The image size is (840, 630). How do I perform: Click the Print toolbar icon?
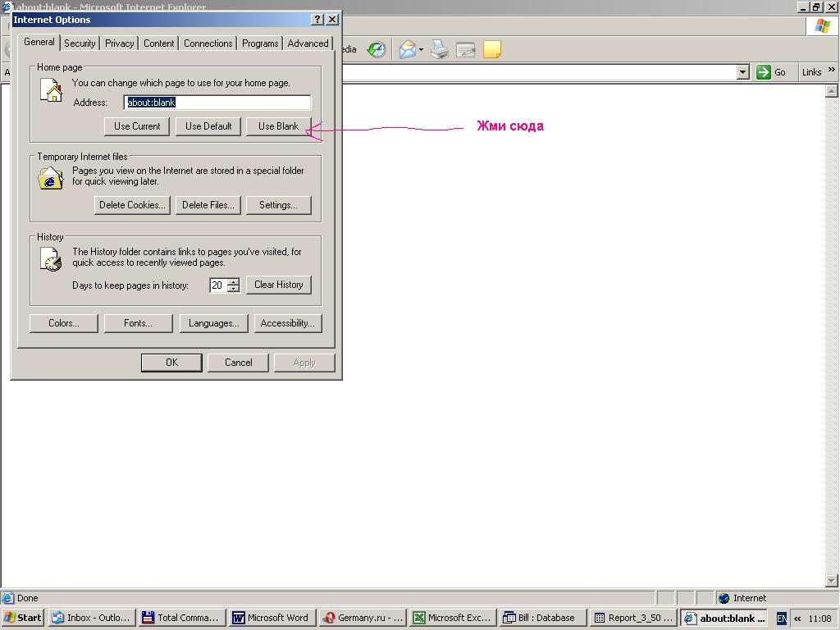tap(440, 50)
